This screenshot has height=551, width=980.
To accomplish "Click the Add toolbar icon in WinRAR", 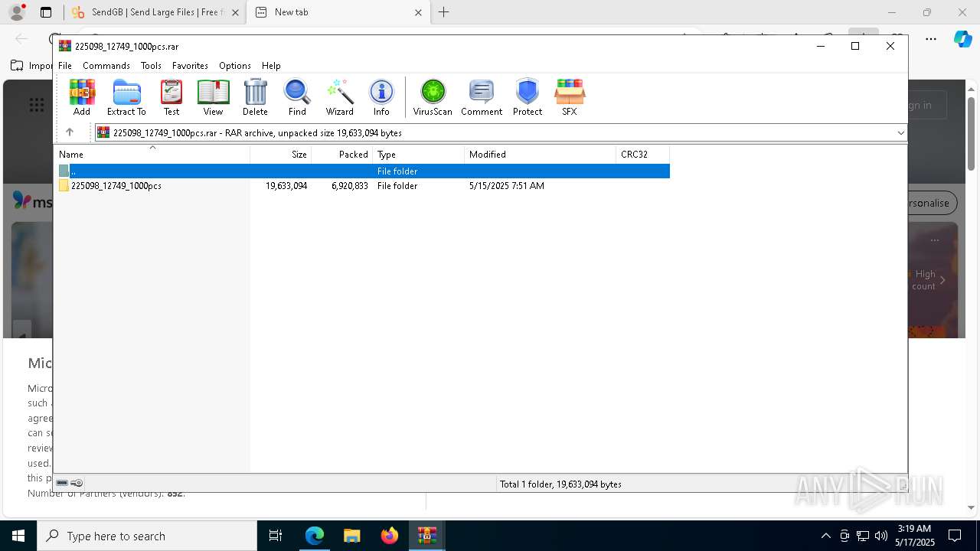I will (82, 97).
